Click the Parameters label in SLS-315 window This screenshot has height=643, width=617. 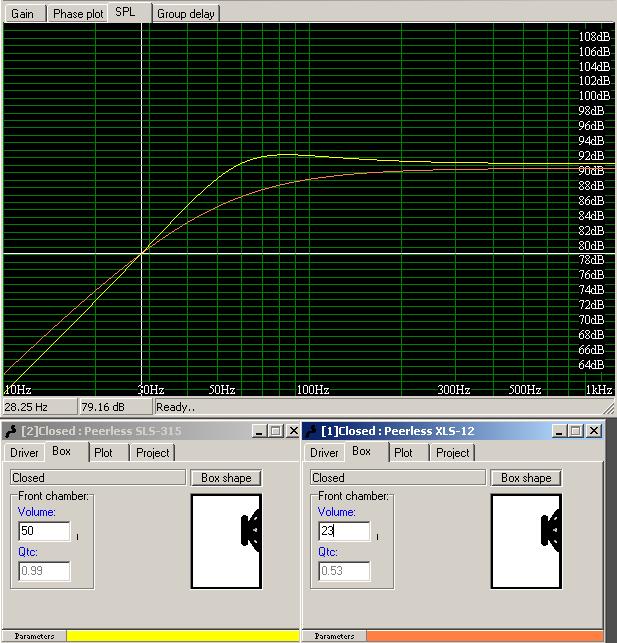(x=34, y=636)
